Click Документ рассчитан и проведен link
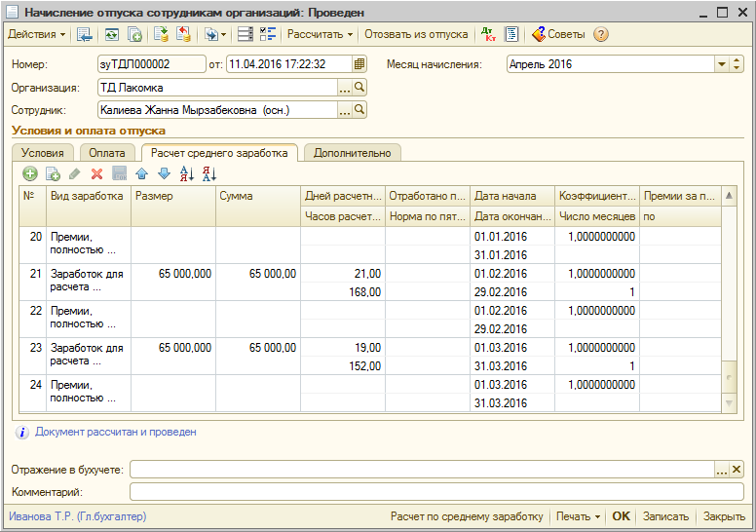Image resolution: width=756 pixels, height=532 pixels. pyautogui.click(x=116, y=432)
